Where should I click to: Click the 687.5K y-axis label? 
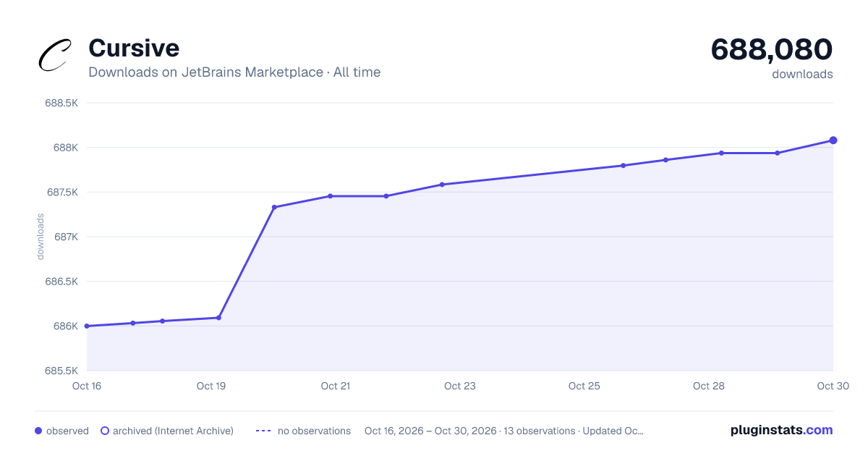click(x=61, y=193)
